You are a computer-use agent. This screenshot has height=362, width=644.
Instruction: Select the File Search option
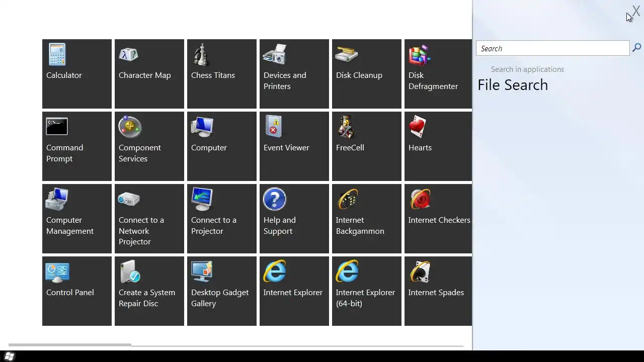[x=513, y=85]
